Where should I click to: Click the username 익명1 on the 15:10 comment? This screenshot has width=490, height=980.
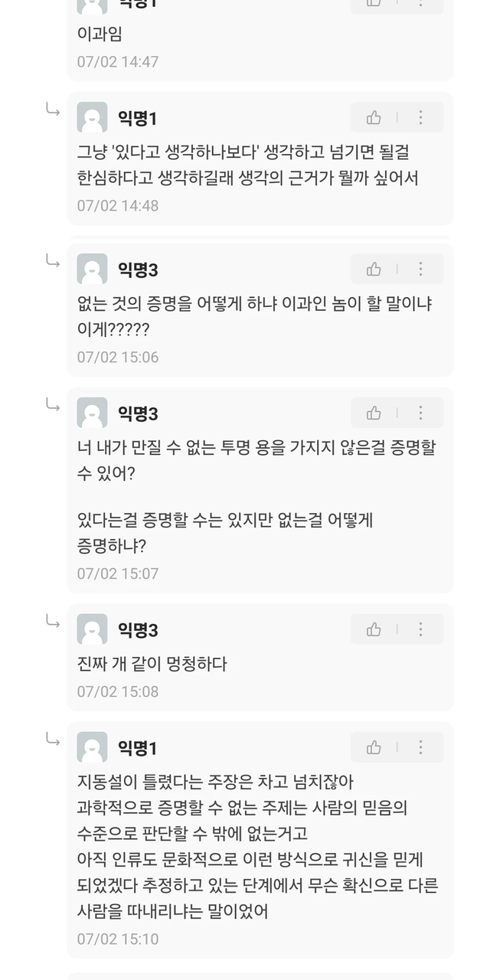click(138, 748)
